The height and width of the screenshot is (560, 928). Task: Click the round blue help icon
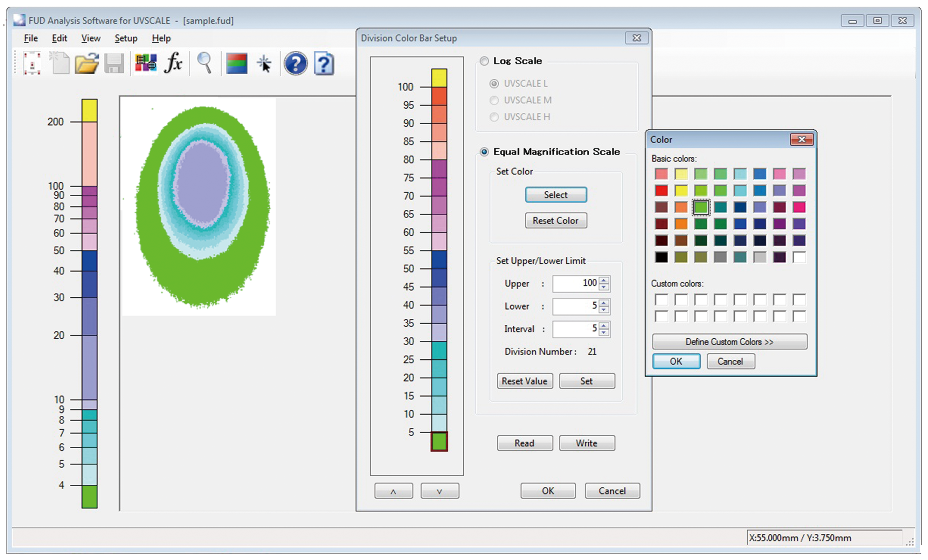coord(295,63)
